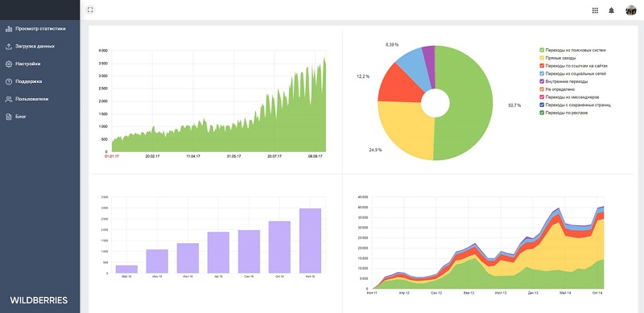This screenshot has height=313, width=644.
Task: Click the user avatar in top right
Action: [x=630, y=10]
